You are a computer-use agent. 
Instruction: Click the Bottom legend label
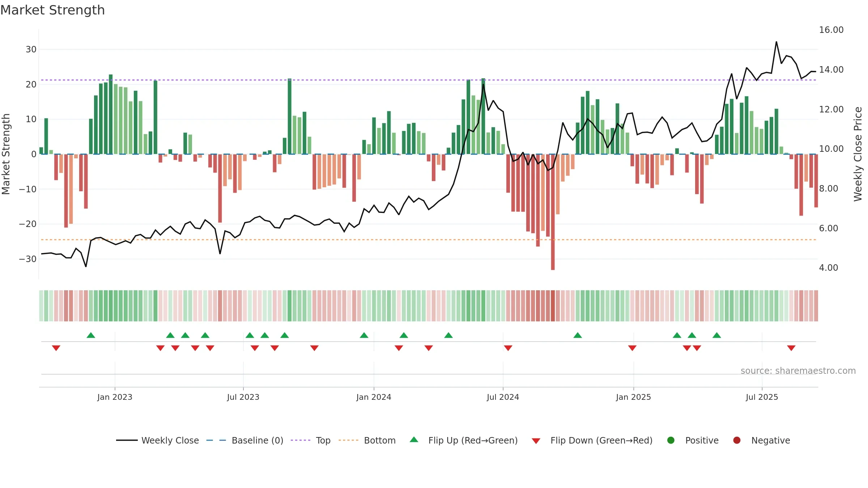click(380, 440)
